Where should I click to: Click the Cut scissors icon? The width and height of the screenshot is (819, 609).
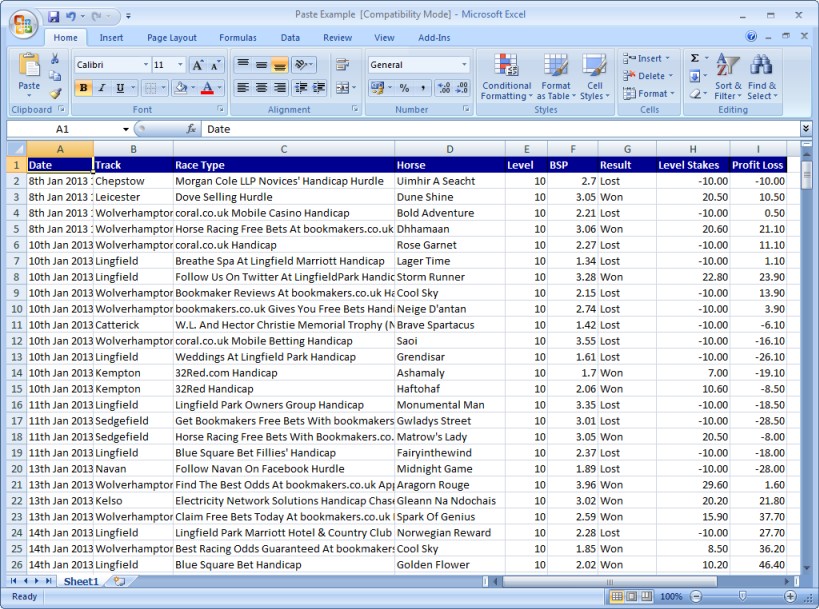tap(55, 60)
